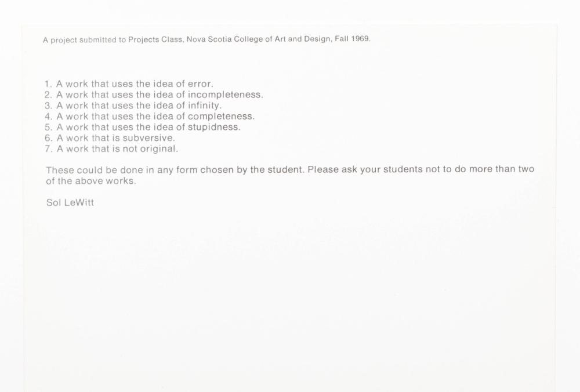The width and height of the screenshot is (580, 392).
Task: Click the list number "7."
Action: pyautogui.click(x=49, y=148)
